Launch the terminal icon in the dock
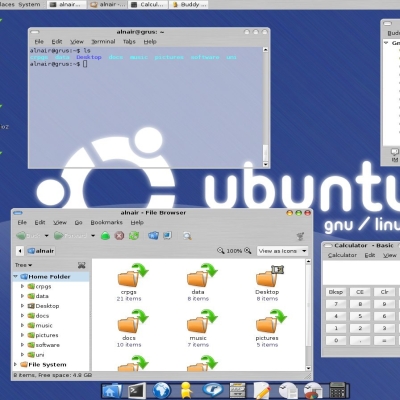The image size is (400, 400). [x=137, y=391]
